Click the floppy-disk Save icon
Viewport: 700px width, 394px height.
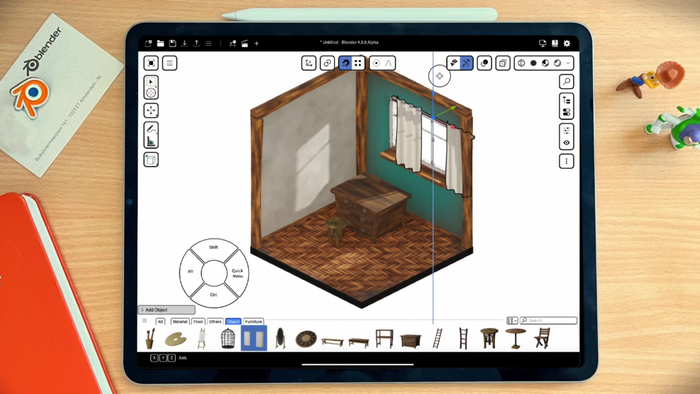click(x=172, y=43)
